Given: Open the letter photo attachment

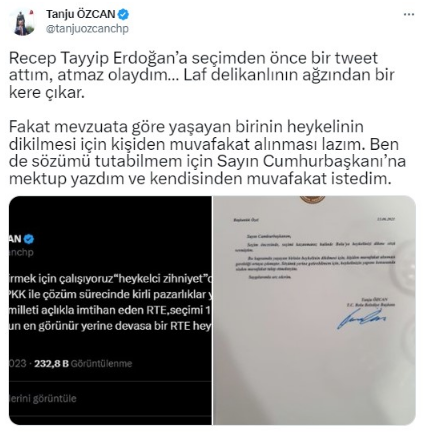Looking at the screenshot, I should coord(314,310).
